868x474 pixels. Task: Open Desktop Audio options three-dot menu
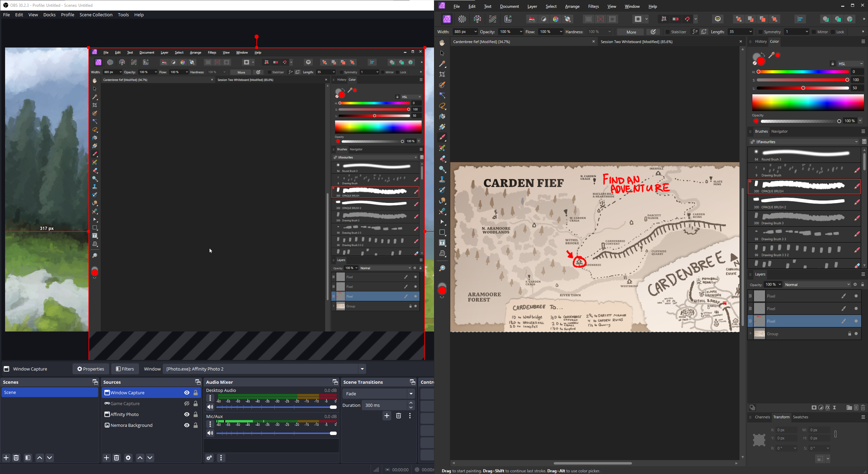tap(210, 398)
